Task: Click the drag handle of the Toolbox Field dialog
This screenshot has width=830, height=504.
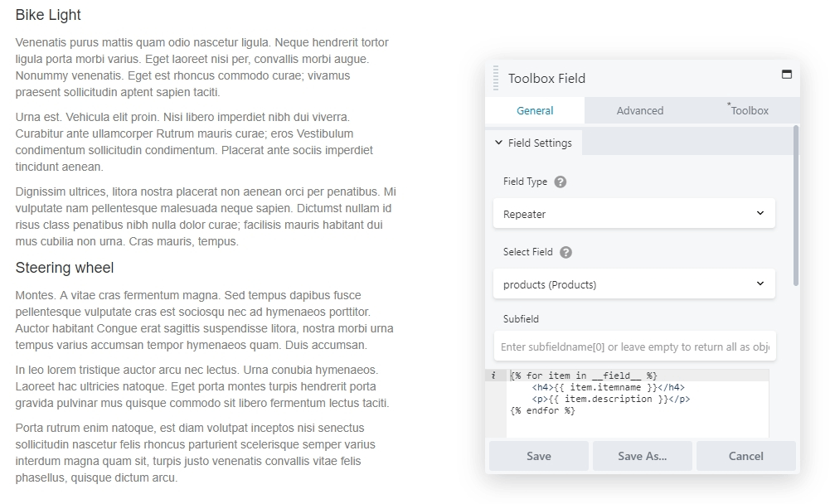Action: coord(498,78)
